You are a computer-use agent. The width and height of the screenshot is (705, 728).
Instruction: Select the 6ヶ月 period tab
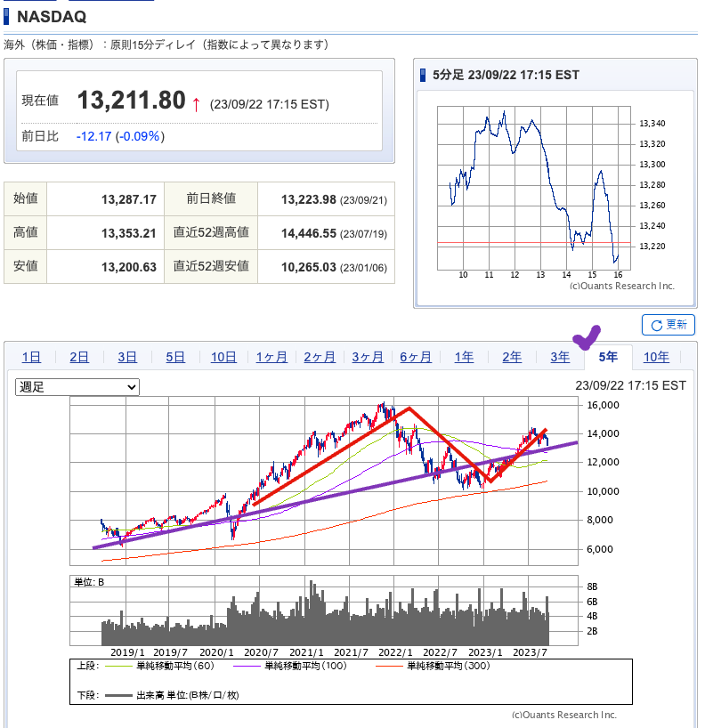[x=416, y=357]
